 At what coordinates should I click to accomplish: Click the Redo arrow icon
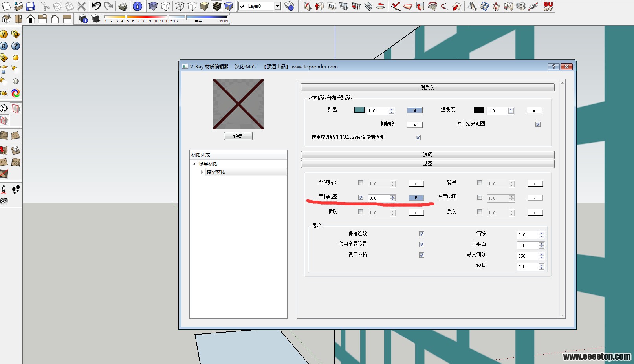tap(108, 6)
